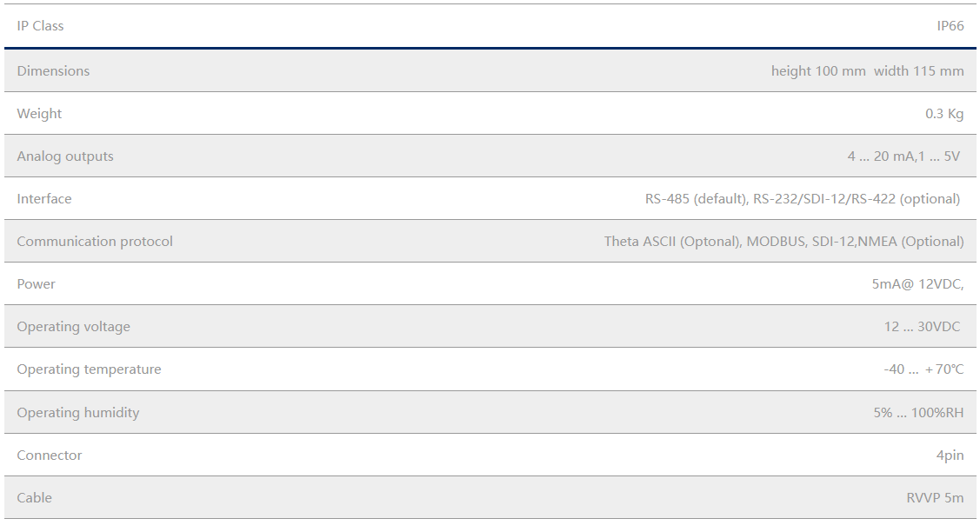The width and height of the screenshot is (980, 532).
Task: Click the Power row label
Action: pos(36,284)
